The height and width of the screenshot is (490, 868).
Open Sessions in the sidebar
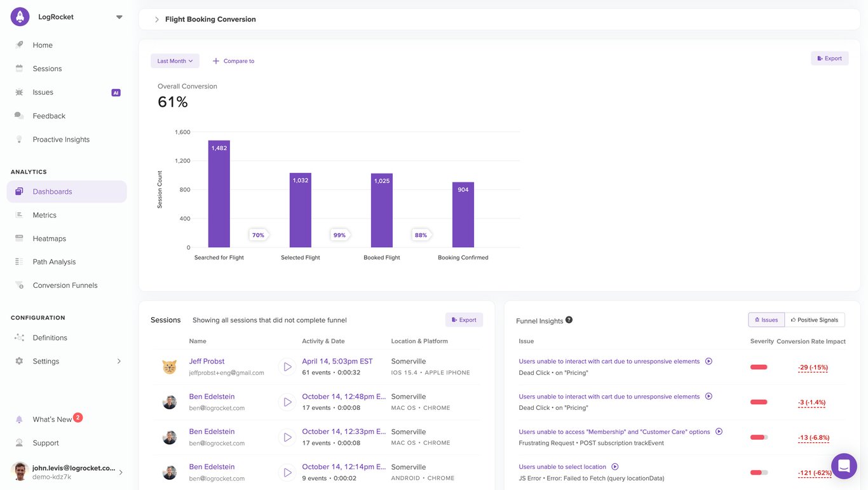coord(46,68)
